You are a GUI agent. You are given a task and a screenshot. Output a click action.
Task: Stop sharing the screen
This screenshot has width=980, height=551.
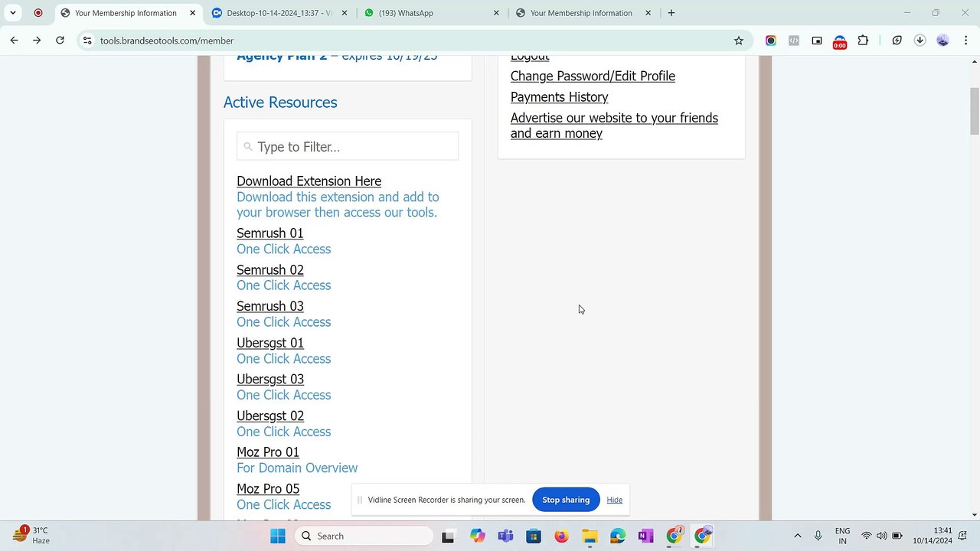coord(566,500)
